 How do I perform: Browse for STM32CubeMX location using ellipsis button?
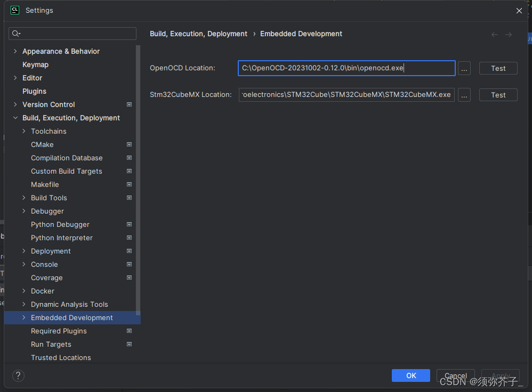(464, 94)
